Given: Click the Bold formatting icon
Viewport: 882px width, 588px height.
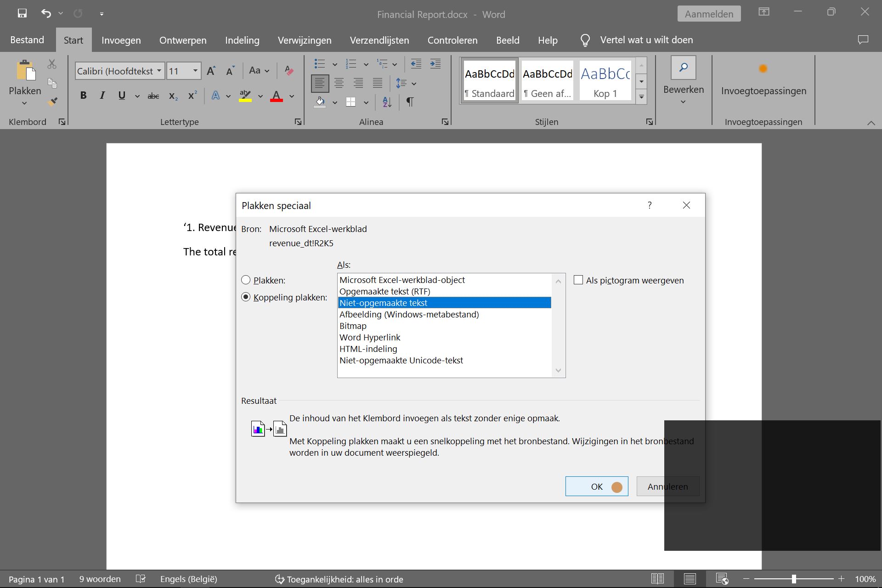Looking at the screenshot, I should point(83,96).
